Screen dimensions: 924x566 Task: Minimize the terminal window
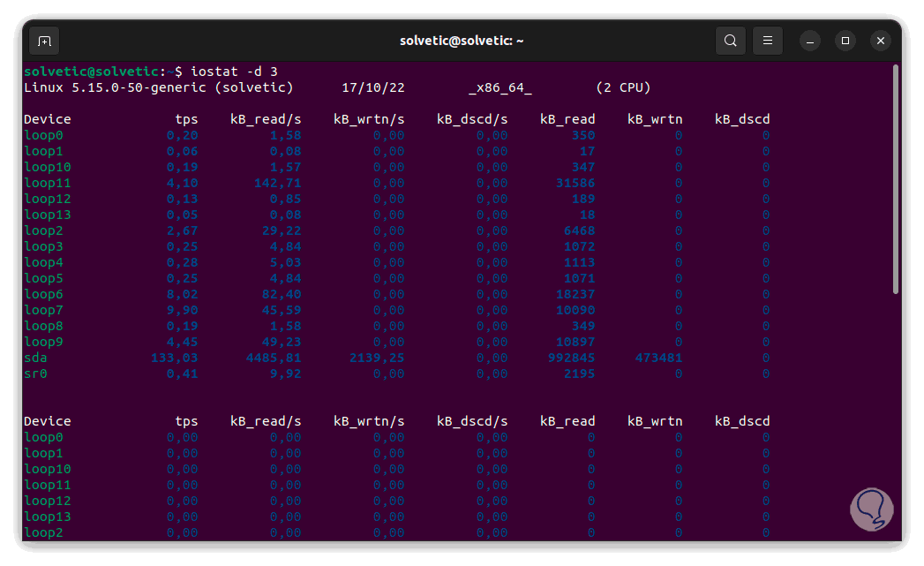809,41
